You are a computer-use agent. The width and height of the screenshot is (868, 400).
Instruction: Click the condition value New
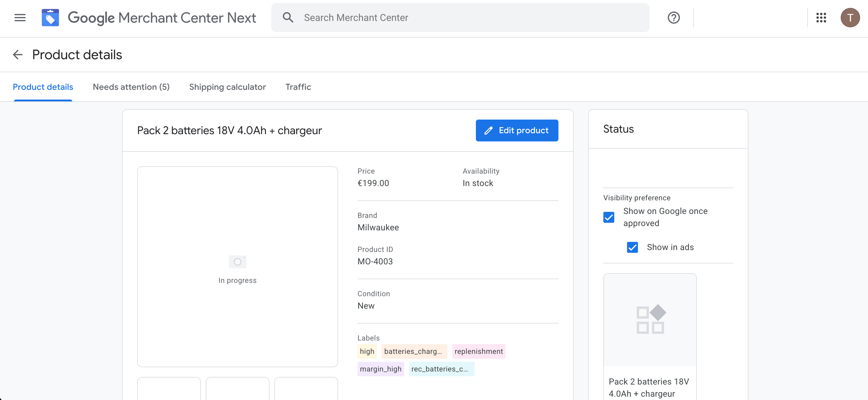(x=366, y=306)
